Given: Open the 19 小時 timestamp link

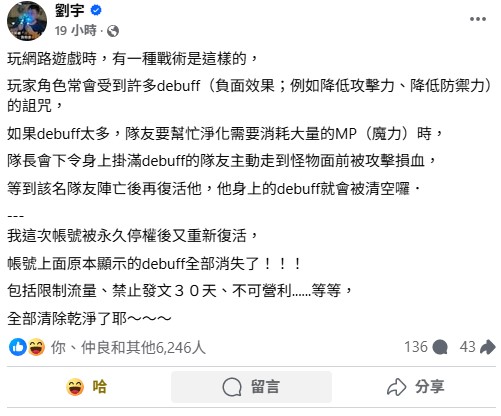Looking at the screenshot, I should [x=75, y=31].
